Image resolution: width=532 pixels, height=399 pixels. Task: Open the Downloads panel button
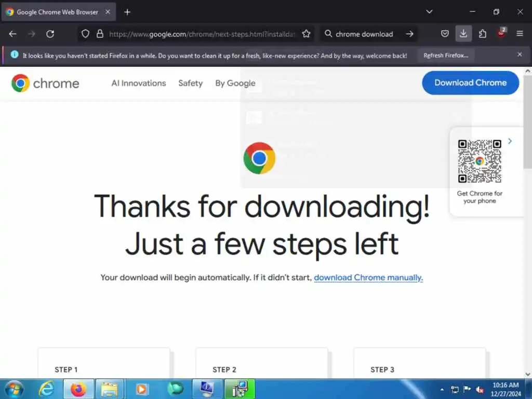463,34
